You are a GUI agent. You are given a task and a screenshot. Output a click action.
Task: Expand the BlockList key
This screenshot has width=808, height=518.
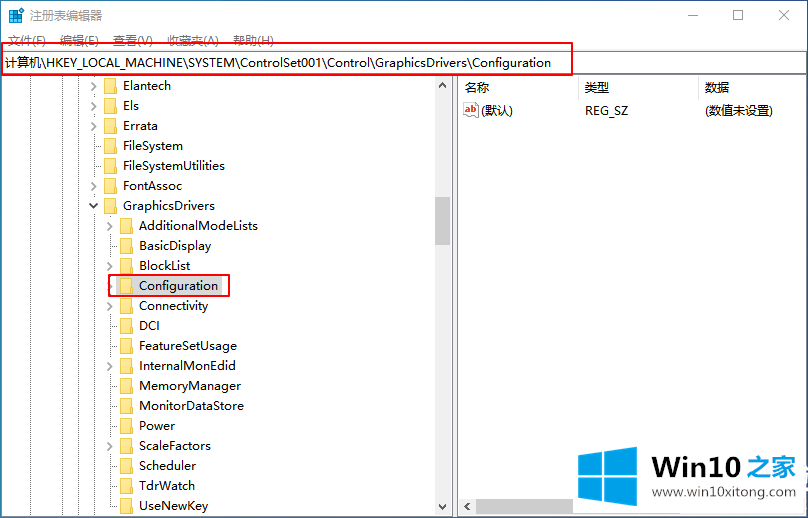[110, 266]
